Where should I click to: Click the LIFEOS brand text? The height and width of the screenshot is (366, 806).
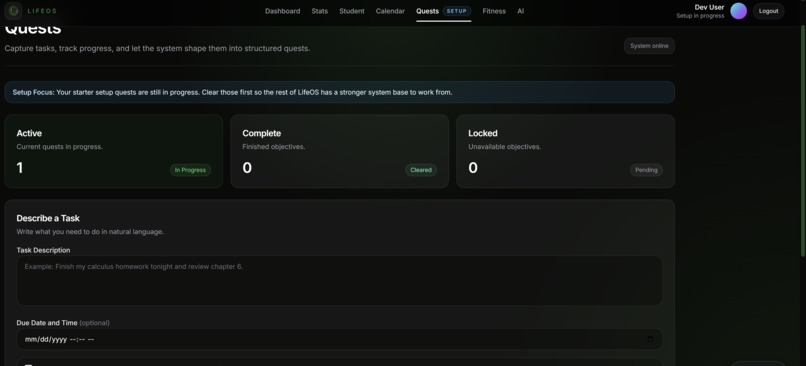click(42, 11)
